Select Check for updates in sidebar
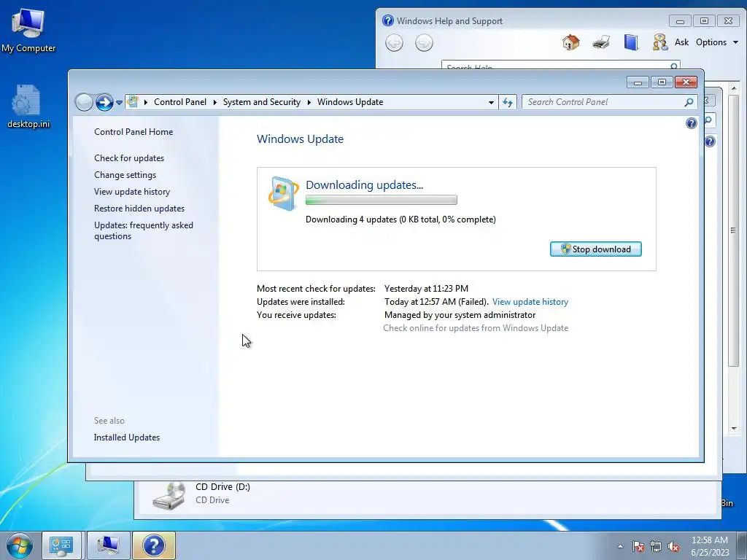 129,158
